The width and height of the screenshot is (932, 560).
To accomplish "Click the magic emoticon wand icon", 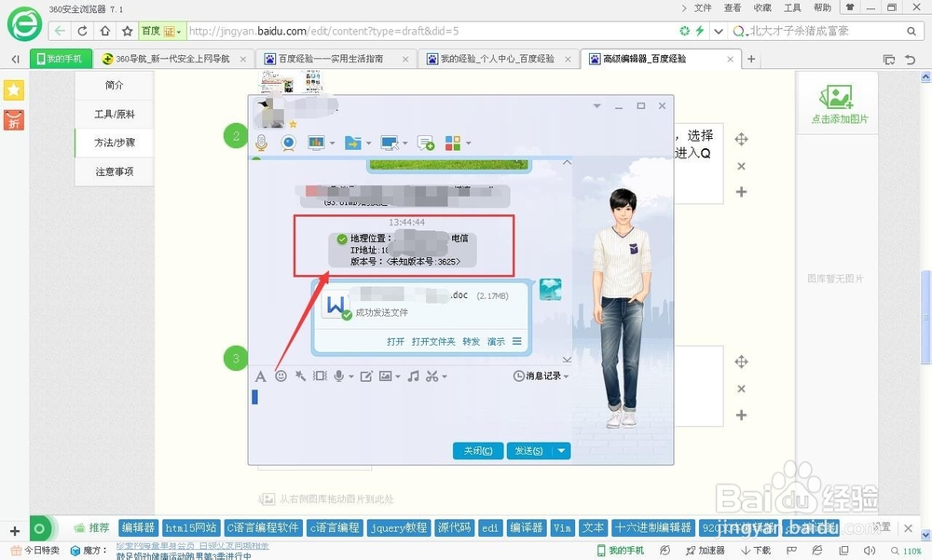I will 301,376.
